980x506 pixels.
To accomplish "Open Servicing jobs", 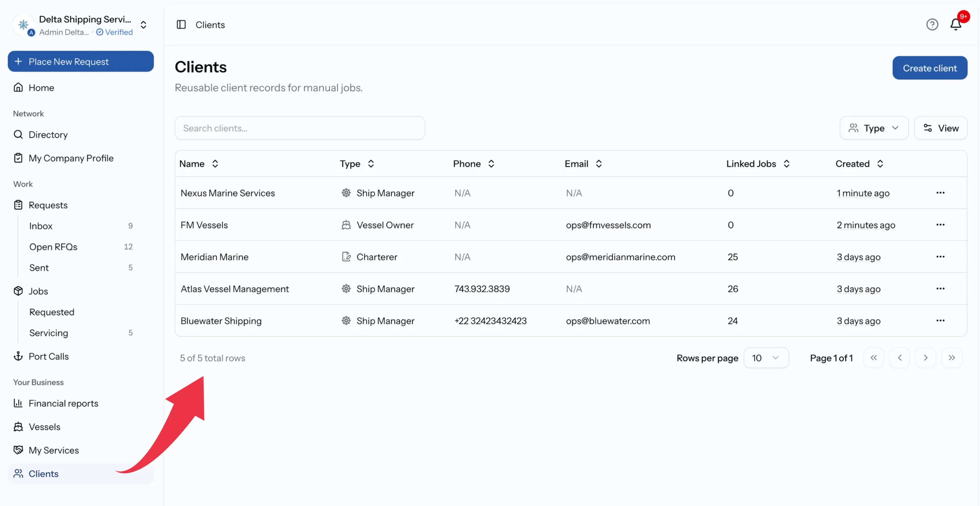I will pos(81,333).
